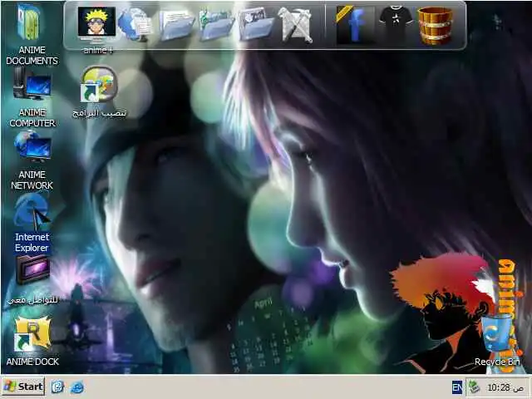Click the EN language indicator
Viewport: 532px width, 399px height.
tap(457, 387)
